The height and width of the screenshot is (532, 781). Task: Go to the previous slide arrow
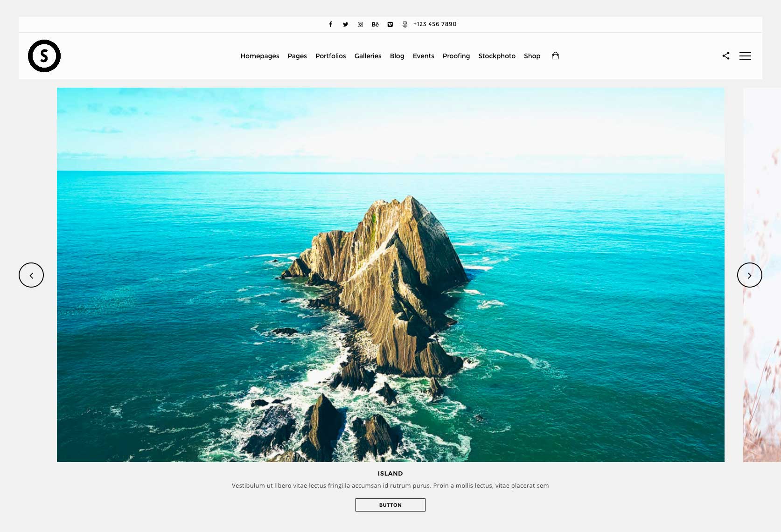31,275
